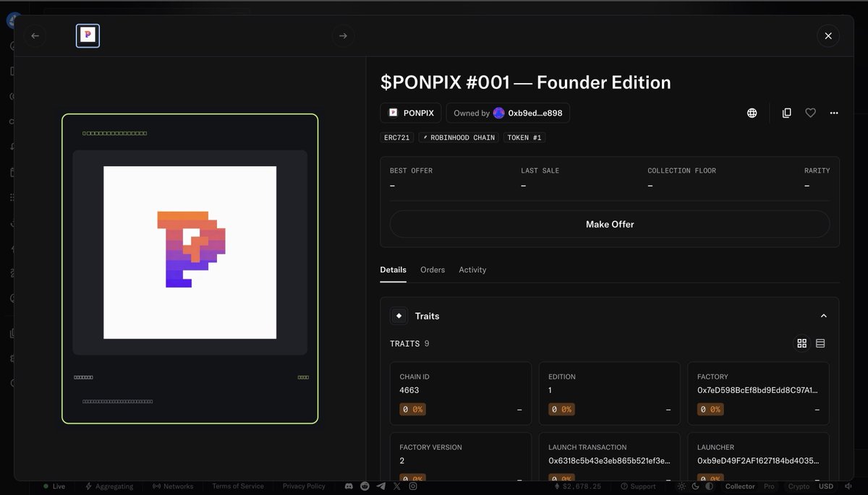Collapse the Traits section chevron
The image size is (868, 495).
(823, 316)
